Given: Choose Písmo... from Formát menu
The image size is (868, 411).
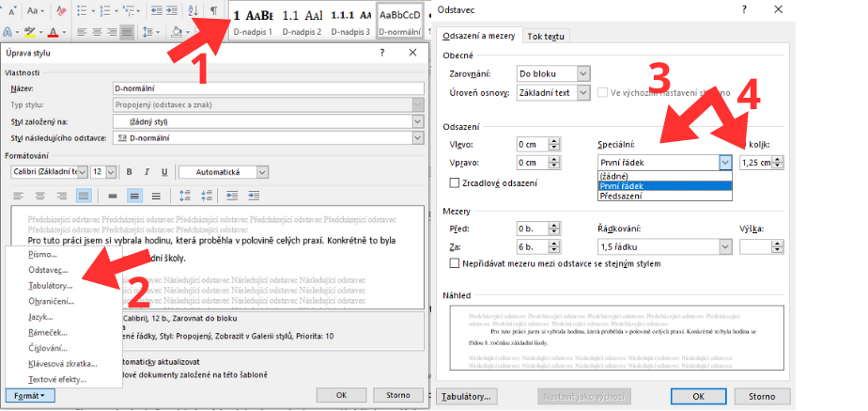Looking at the screenshot, I should click(x=42, y=255).
